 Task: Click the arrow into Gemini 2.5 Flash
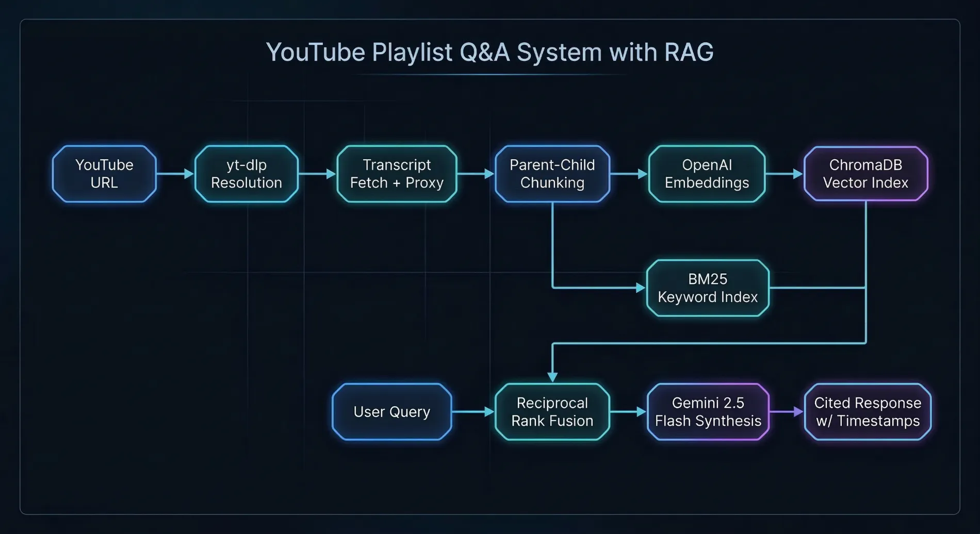point(628,412)
